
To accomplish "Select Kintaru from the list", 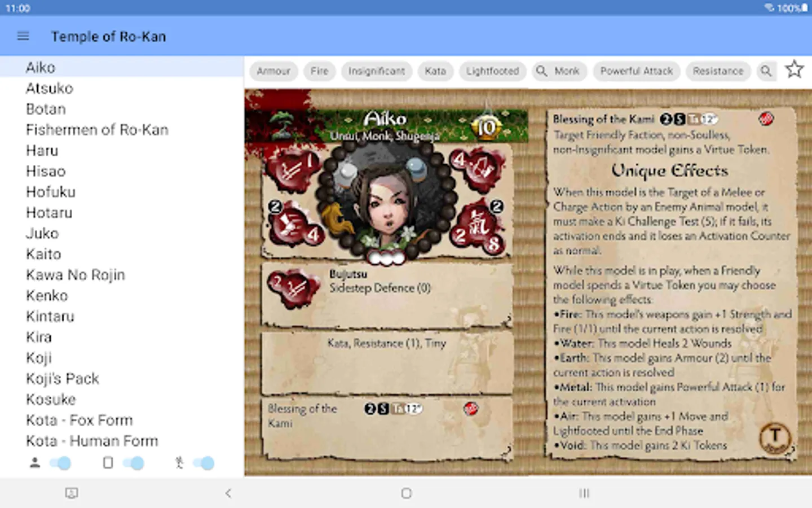I will (x=122, y=316).
